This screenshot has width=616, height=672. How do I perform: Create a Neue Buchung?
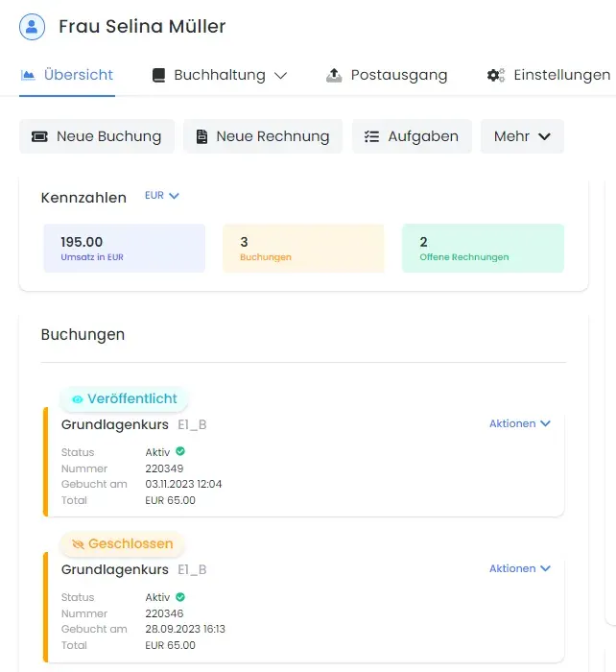tap(97, 136)
